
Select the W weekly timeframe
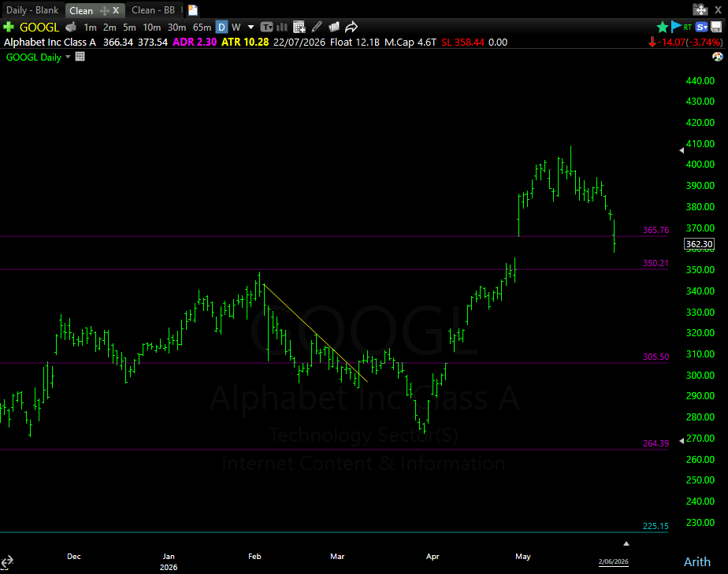click(x=236, y=28)
